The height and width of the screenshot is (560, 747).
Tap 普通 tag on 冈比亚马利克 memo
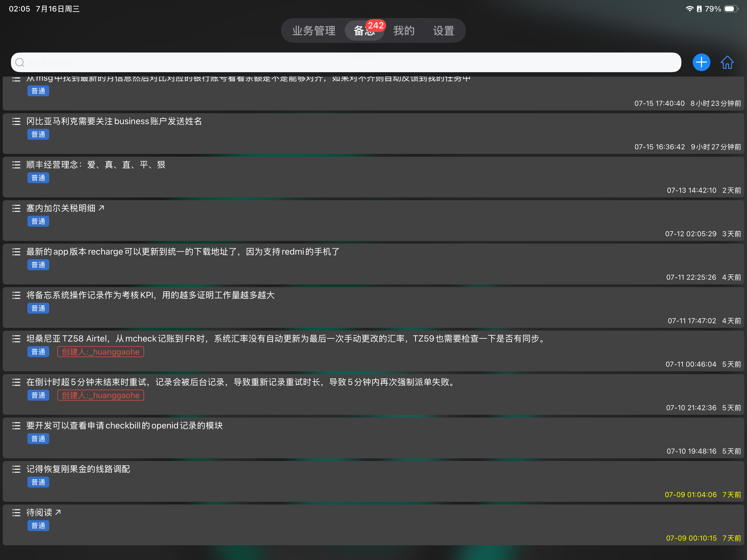click(x=38, y=135)
